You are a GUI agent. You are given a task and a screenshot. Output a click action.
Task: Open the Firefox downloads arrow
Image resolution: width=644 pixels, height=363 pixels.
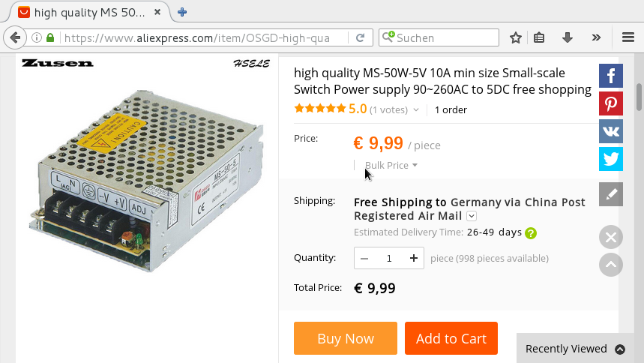[568, 37]
